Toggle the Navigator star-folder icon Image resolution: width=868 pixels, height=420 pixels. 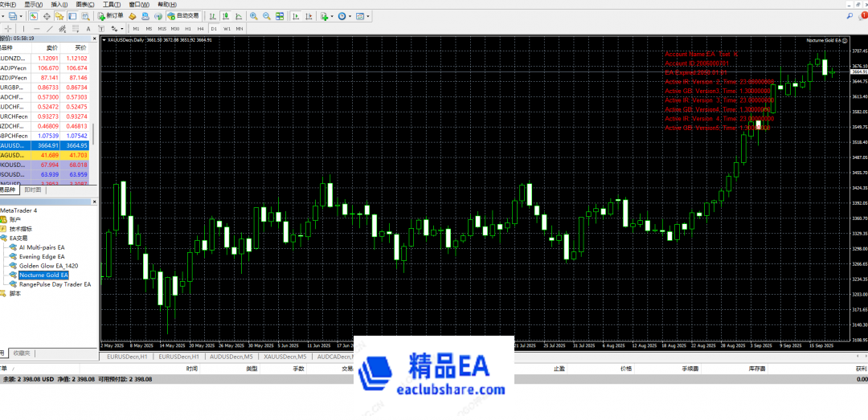[59, 16]
